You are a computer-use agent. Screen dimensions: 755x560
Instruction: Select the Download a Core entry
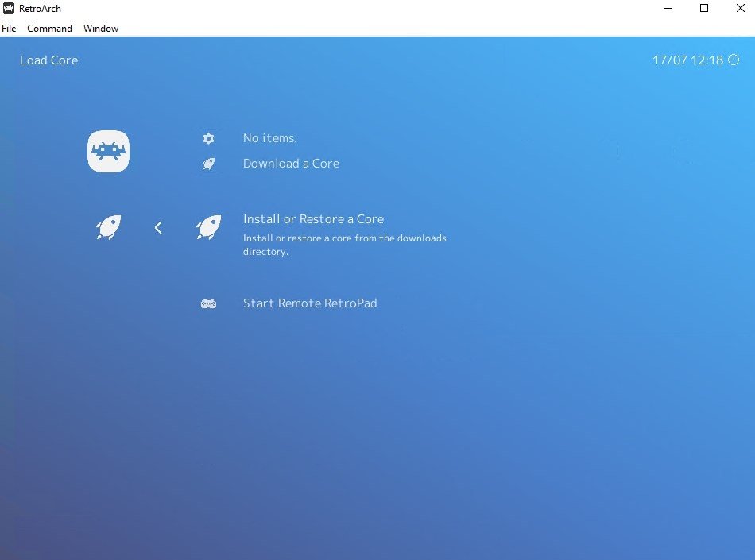coord(291,164)
